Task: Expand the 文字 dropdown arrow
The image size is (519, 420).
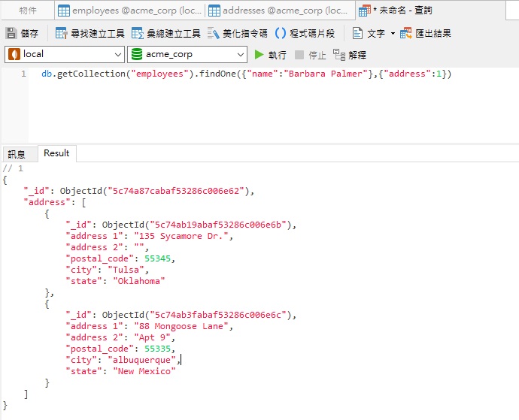Action: [x=392, y=34]
